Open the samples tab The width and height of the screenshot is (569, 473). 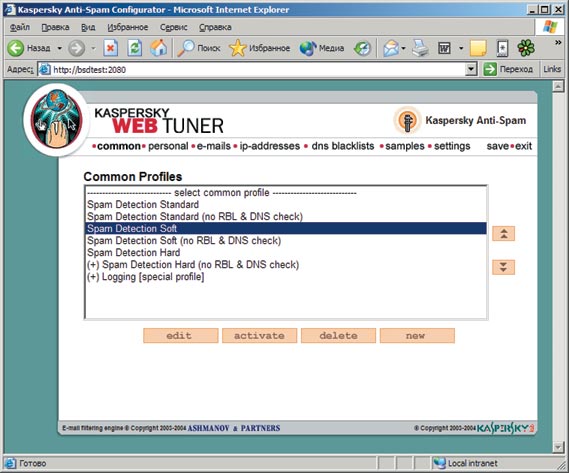point(405,146)
